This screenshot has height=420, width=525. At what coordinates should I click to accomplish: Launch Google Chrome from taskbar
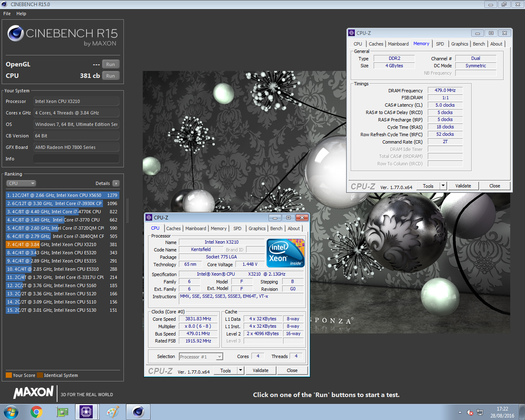pyautogui.click(x=37, y=412)
